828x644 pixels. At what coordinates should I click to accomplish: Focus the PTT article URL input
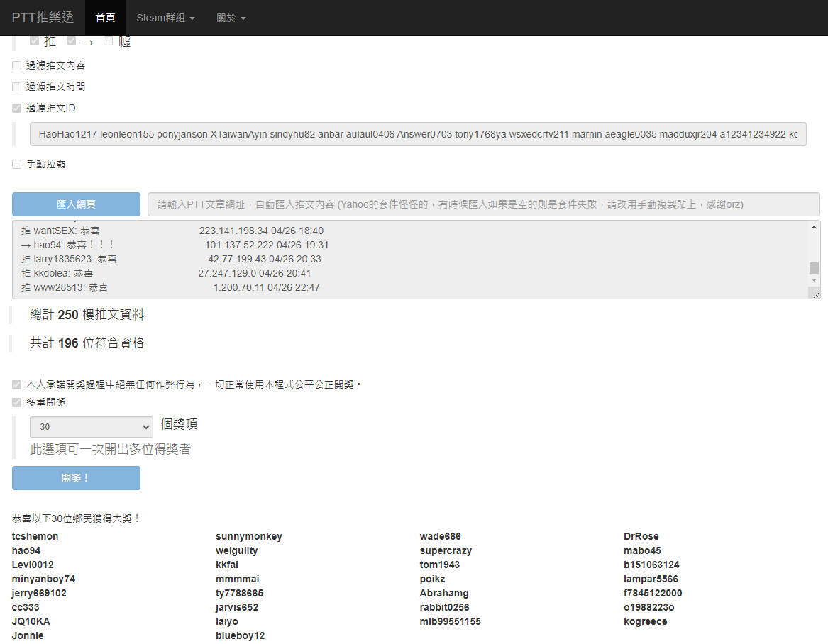(483, 204)
